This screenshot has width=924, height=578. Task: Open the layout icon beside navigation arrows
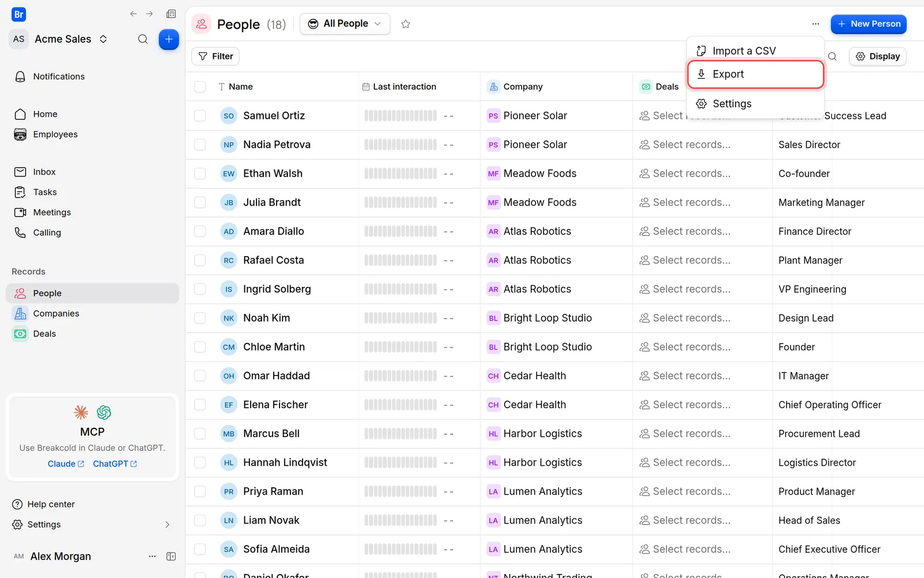(x=171, y=14)
